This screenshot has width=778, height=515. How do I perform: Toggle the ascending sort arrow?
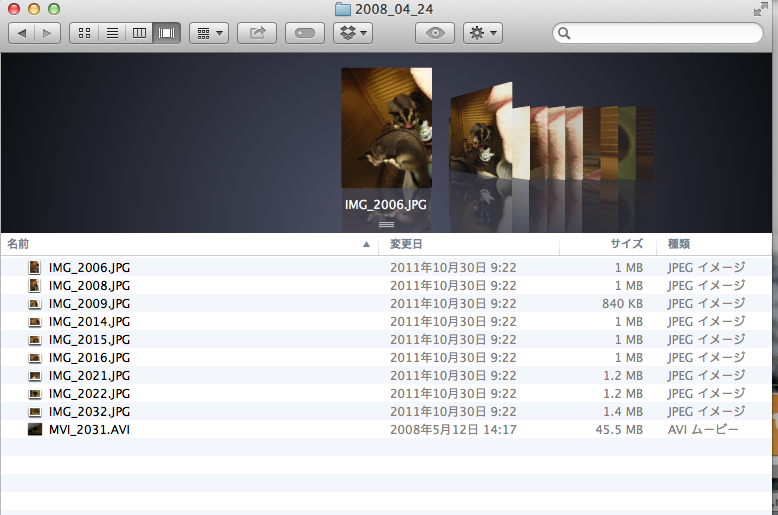pos(366,244)
